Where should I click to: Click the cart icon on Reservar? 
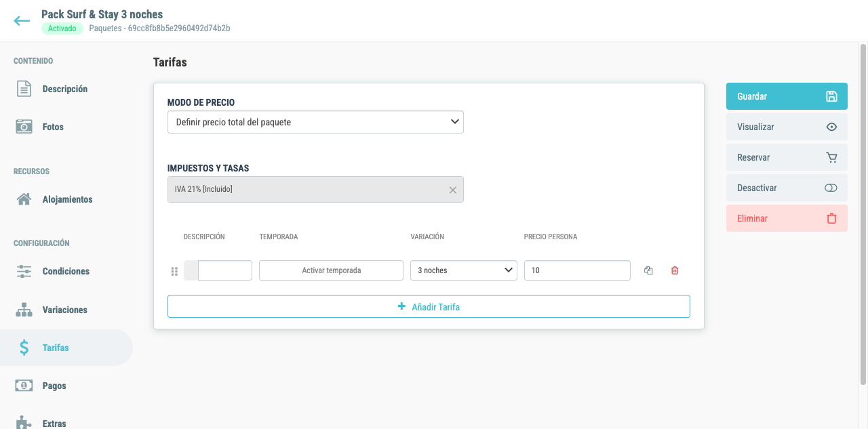click(831, 157)
